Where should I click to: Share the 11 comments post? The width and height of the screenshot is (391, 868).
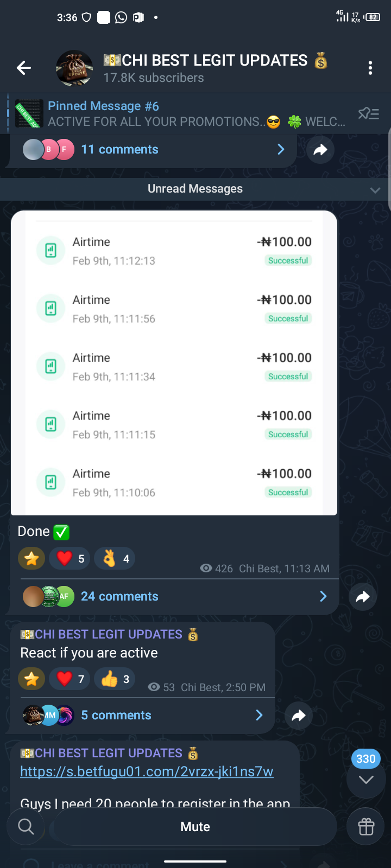point(320,150)
